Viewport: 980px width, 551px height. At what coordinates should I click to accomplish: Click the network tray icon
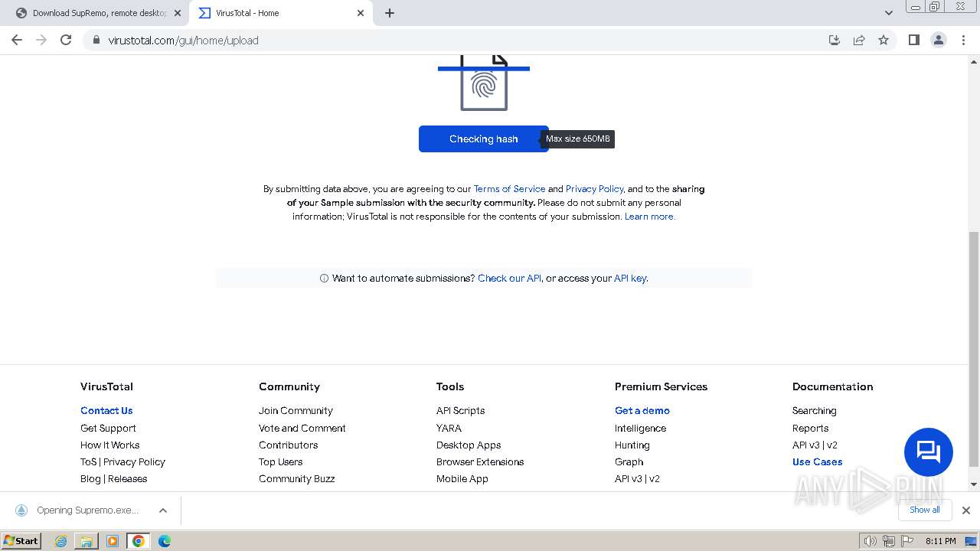tap(889, 541)
